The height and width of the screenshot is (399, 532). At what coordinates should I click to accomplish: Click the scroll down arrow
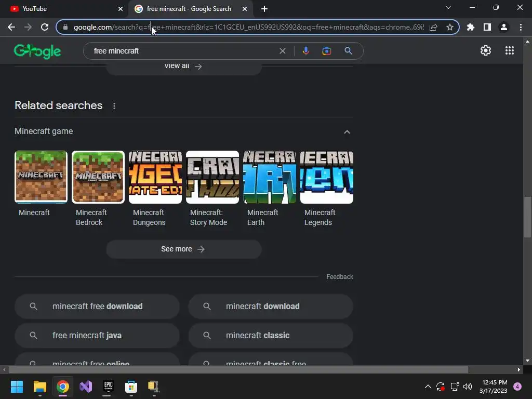pos(527,361)
